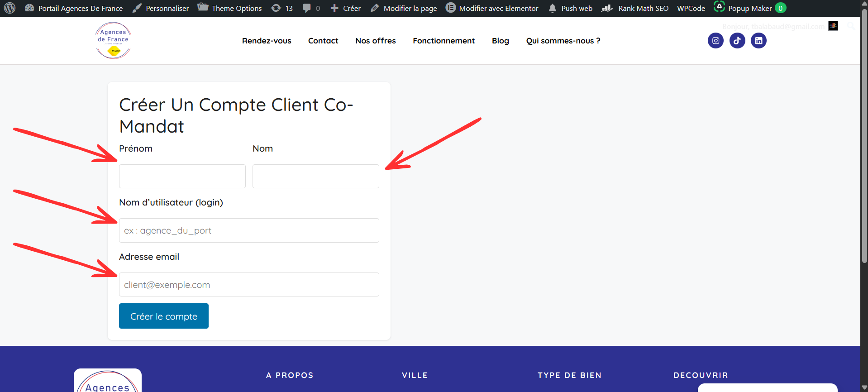Screen dimensions: 868x392
Task: Click the Push web admin bar link
Action: [x=577, y=8]
